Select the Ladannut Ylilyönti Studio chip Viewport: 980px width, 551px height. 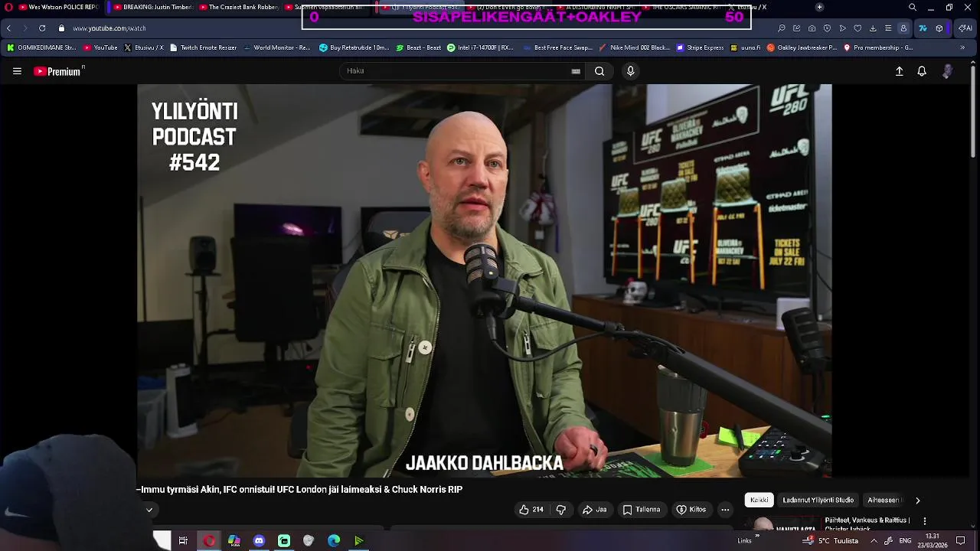(x=818, y=500)
